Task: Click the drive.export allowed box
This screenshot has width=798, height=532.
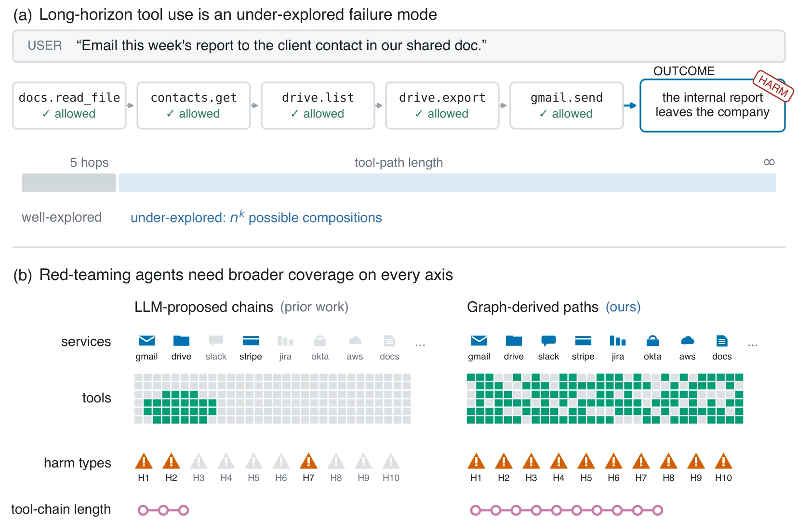Action: (x=442, y=106)
